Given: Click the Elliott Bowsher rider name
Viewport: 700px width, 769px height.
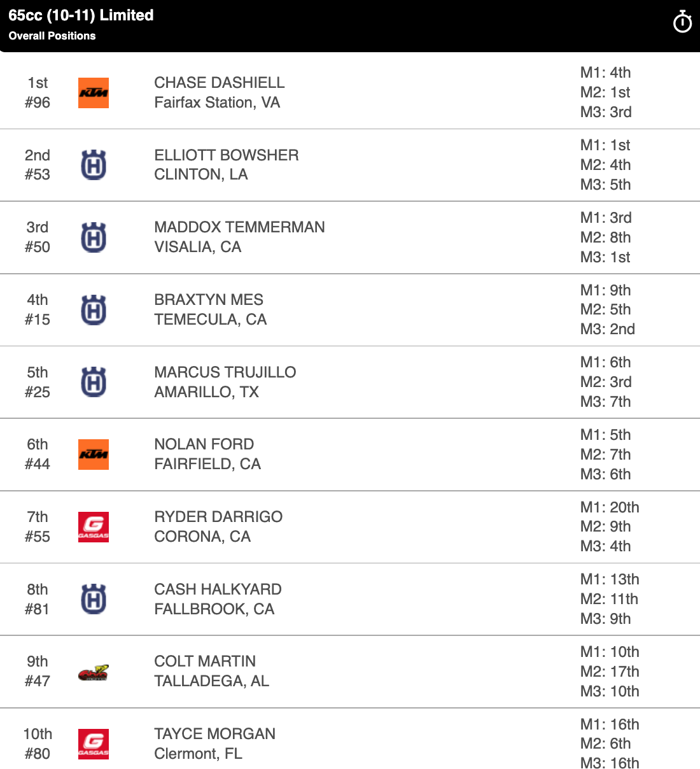Looking at the screenshot, I should pos(227,155).
